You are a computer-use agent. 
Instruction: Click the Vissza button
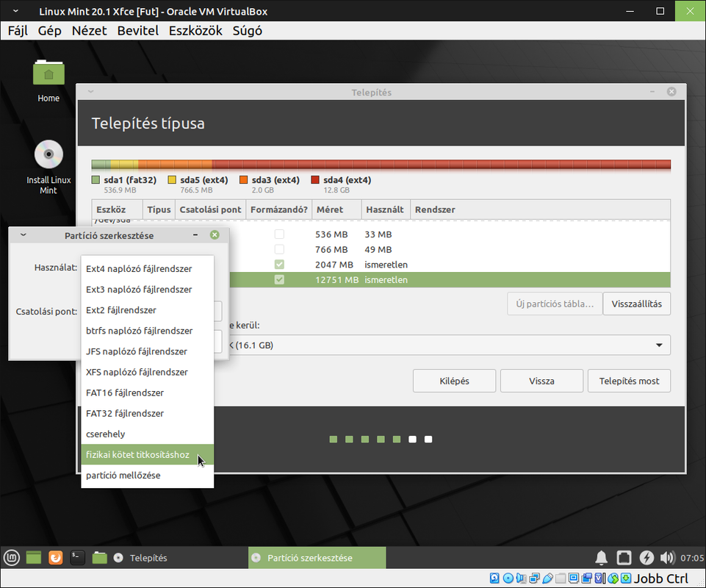click(x=541, y=381)
